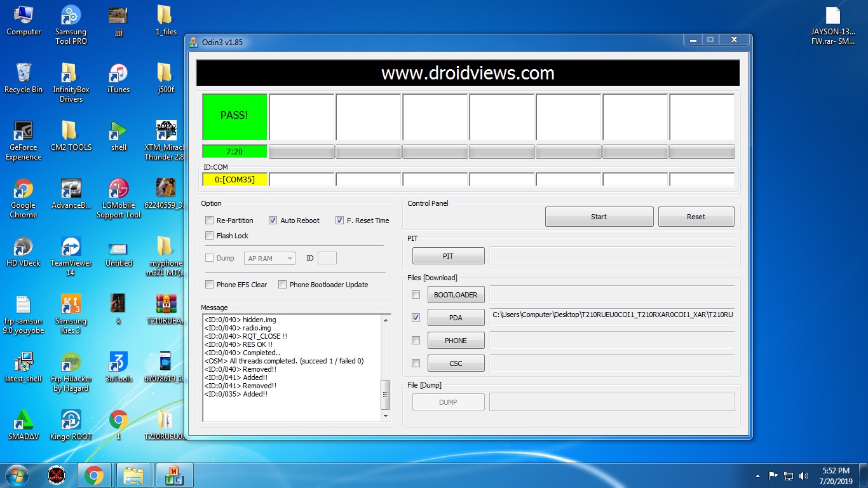
Task: Open Chrome from the taskbar
Action: [94, 475]
